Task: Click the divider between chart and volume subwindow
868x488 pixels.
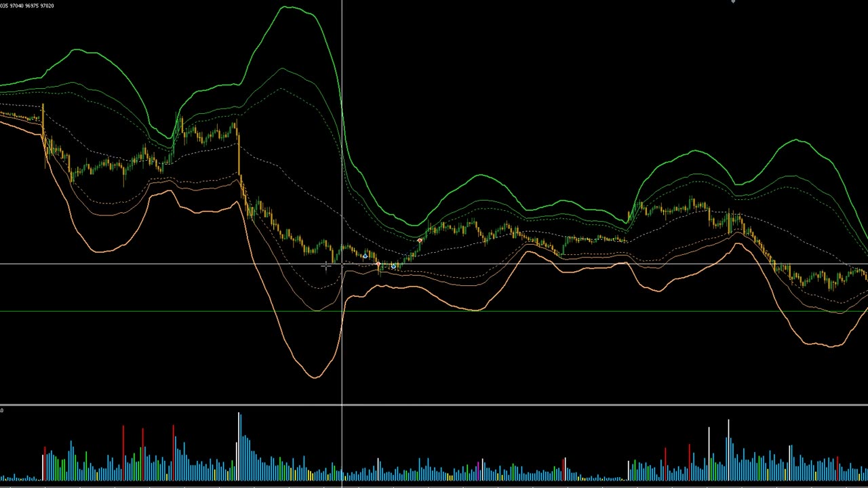Action: [434, 405]
